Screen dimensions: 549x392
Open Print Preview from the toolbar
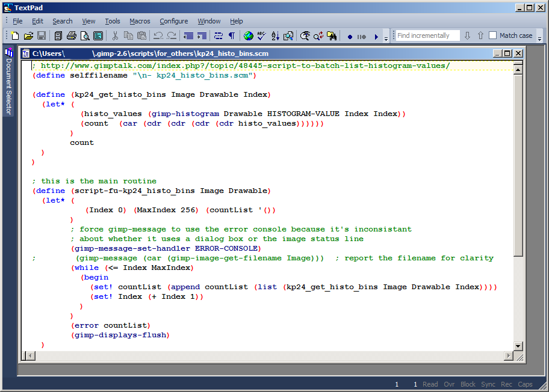pos(85,35)
